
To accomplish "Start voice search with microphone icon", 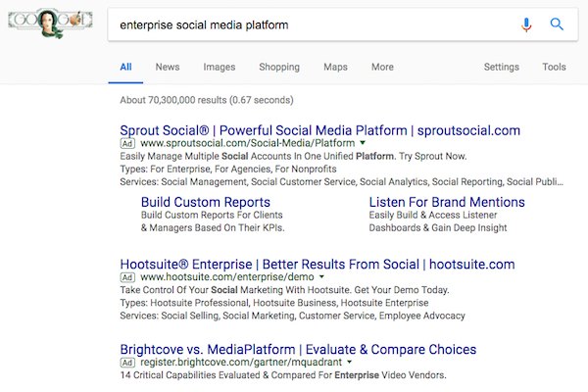I will [527, 25].
